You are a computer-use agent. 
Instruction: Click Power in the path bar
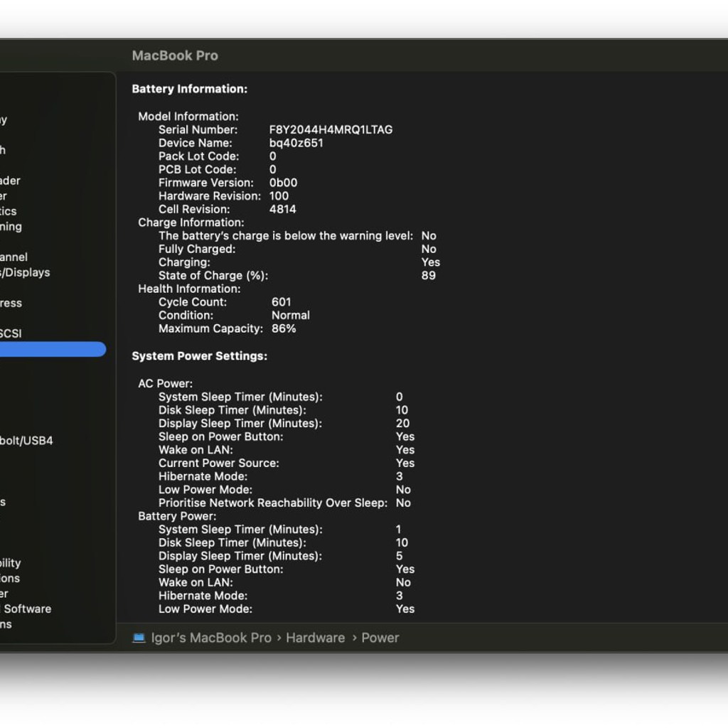[380, 638]
